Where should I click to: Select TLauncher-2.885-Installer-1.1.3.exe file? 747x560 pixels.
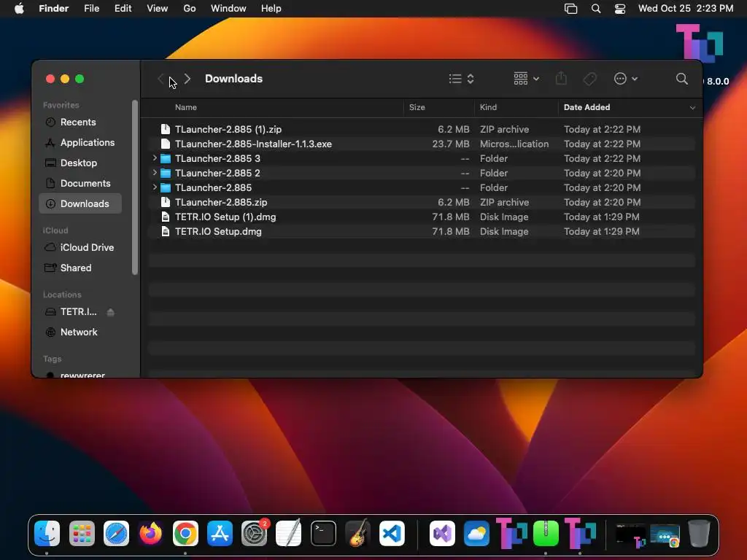point(422,144)
